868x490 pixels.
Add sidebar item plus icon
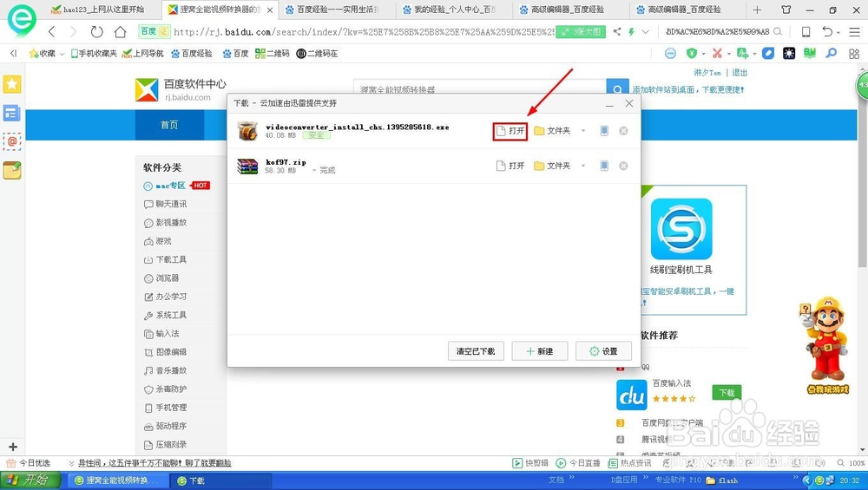[13, 447]
